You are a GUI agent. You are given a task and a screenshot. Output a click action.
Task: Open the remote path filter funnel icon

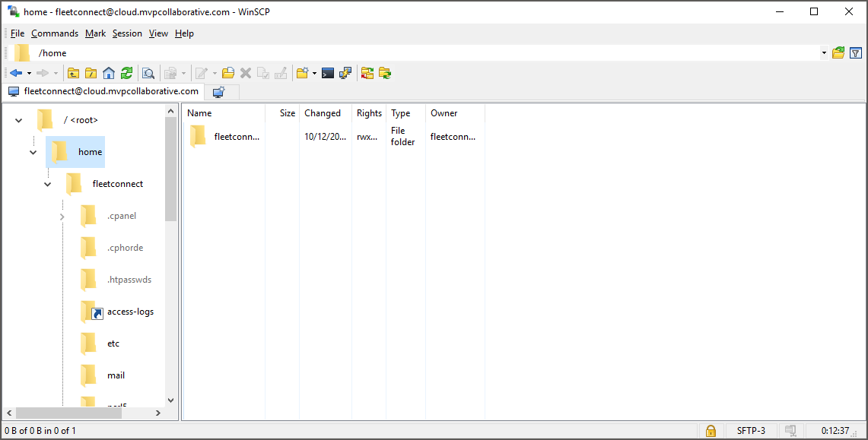(855, 53)
